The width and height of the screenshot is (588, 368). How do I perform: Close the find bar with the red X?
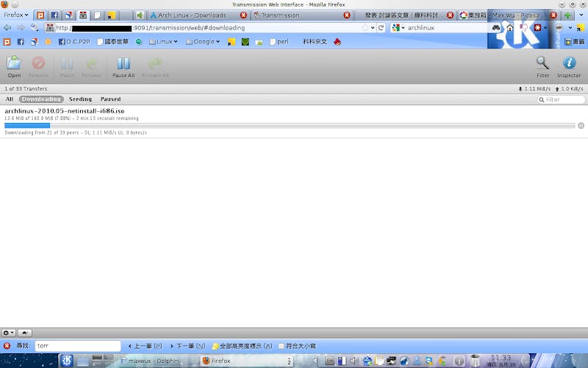point(7,346)
